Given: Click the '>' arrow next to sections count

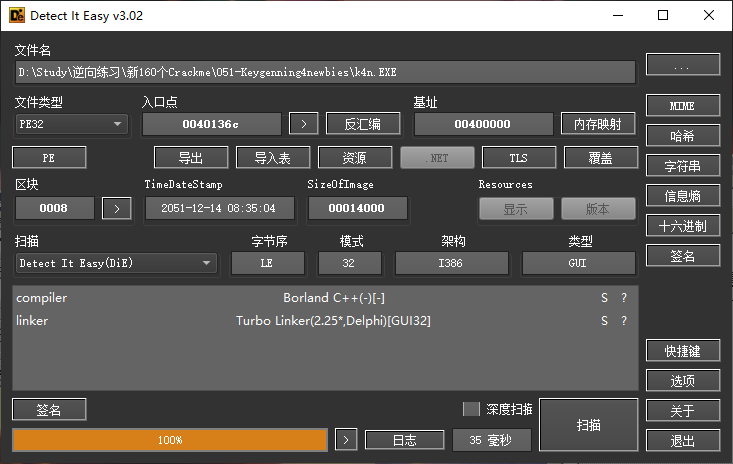Looking at the screenshot, I should tap(117, 208).
